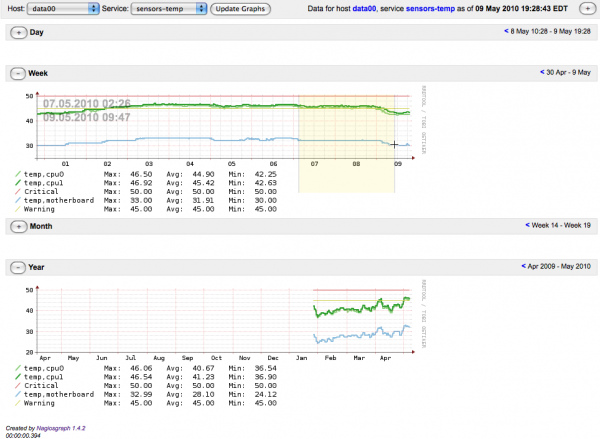Collapse the Year graph section

tap(17, 267)
